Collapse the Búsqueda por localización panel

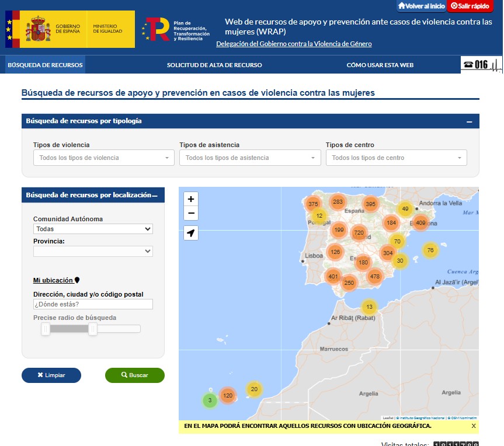155,196
